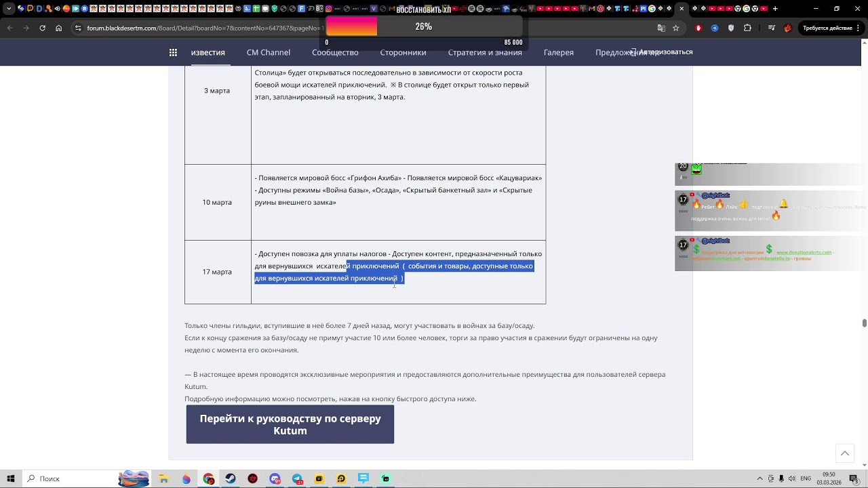Click the page vertical scrollbar thumb

coord(864,323)
